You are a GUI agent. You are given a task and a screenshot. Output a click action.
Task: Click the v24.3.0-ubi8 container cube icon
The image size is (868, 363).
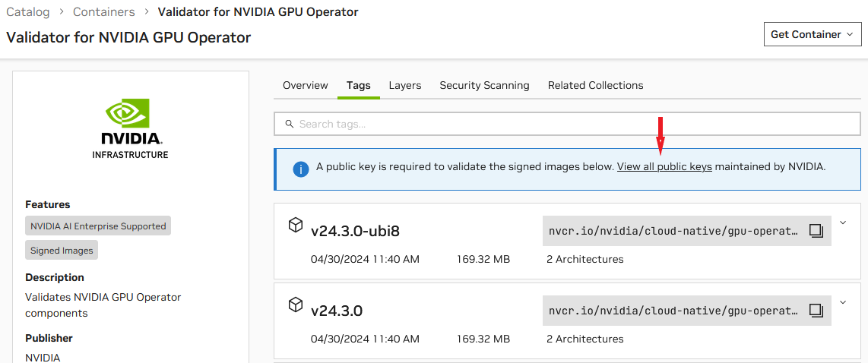(295, 225)
